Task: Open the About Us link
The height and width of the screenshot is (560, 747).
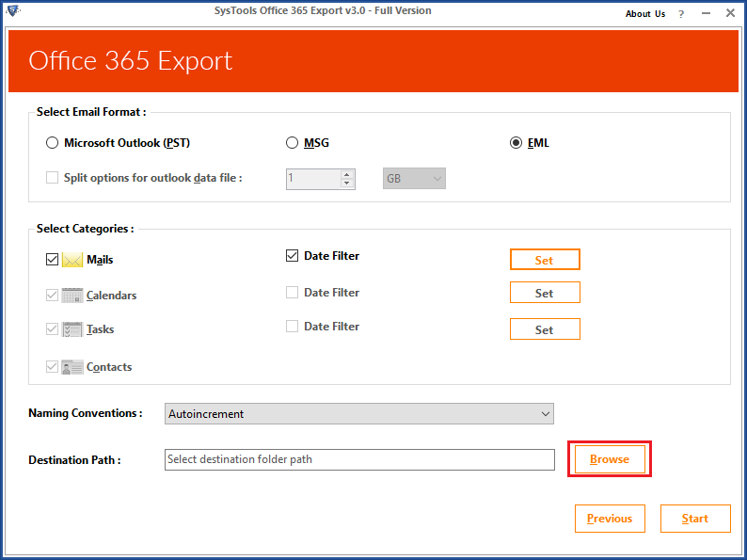Action: tap(645, 14)
